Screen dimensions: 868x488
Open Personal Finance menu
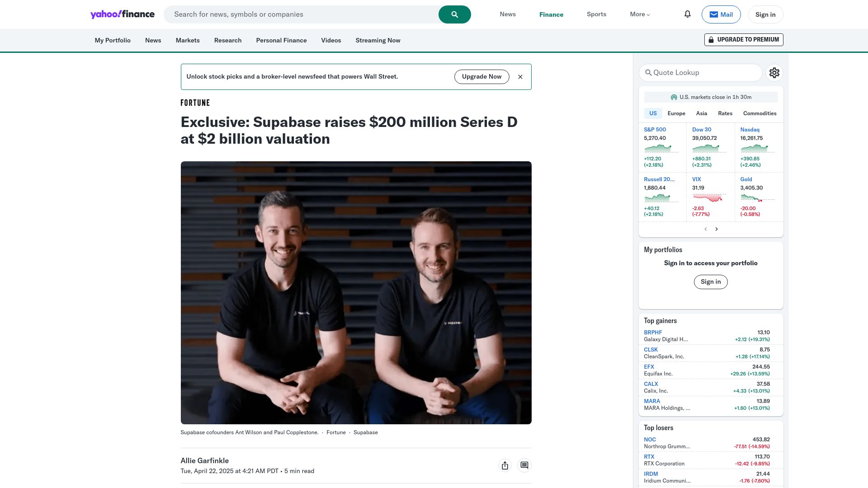tap(281, 40)
